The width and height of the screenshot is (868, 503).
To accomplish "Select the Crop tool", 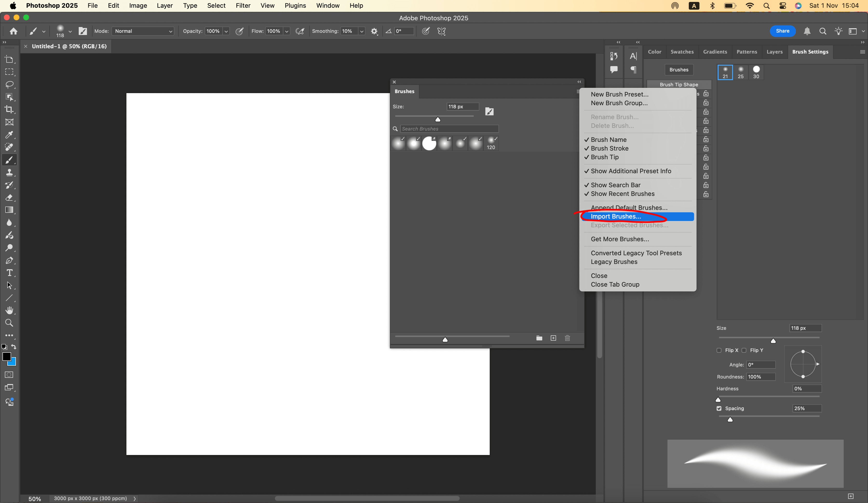I will 9,110.
